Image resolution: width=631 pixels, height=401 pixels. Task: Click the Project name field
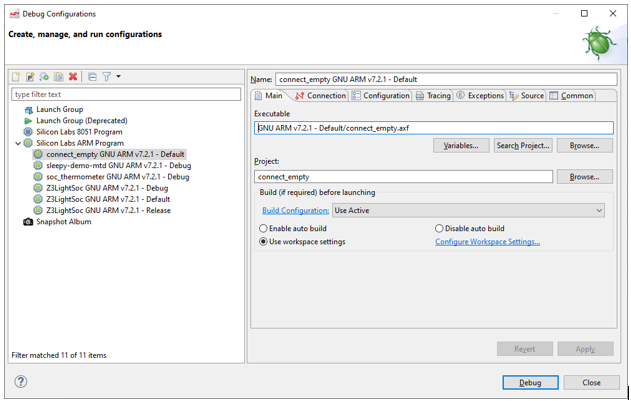tap(403, 177)
